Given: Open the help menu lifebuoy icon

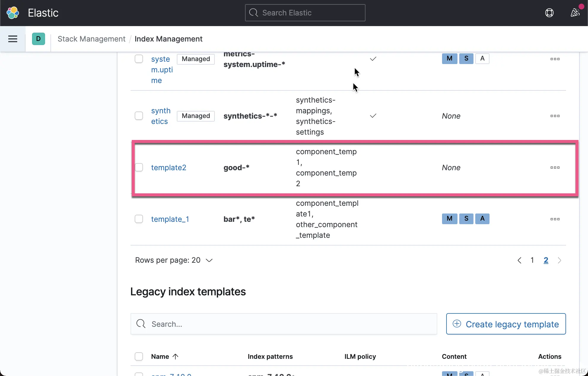Looking at the screenshot, I should (x=549, y=13).
